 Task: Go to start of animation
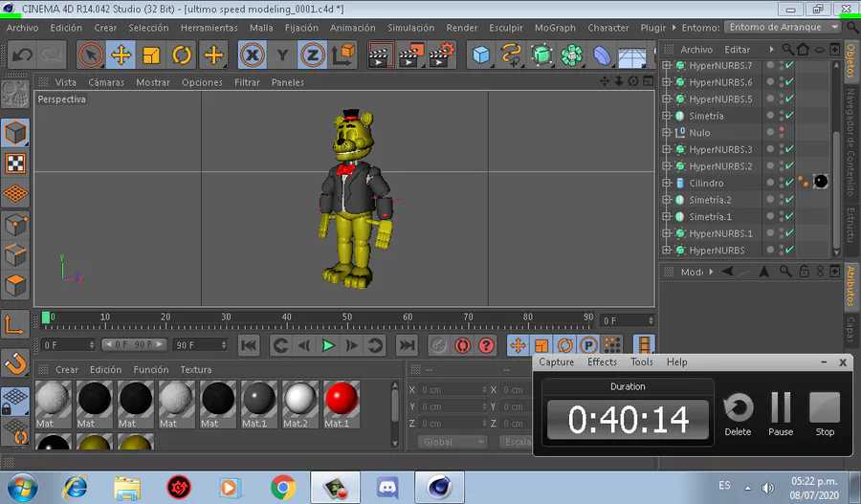pos(249,345)
